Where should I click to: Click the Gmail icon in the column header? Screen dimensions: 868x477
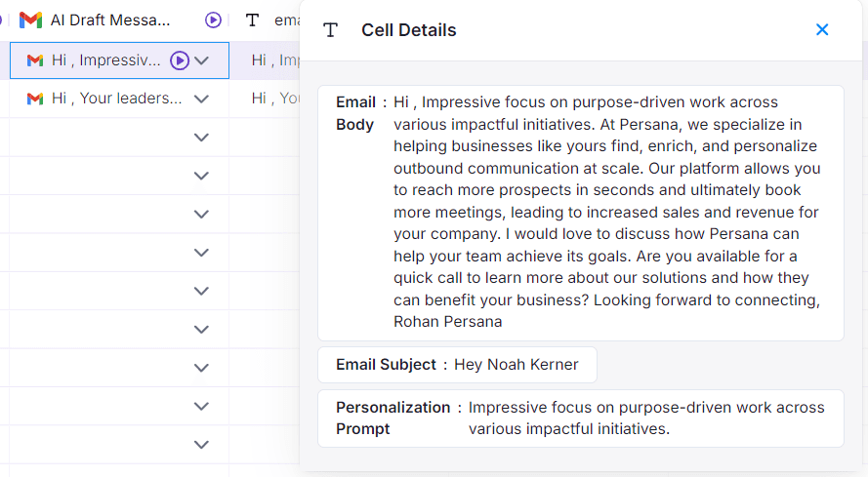click(30, 20)
